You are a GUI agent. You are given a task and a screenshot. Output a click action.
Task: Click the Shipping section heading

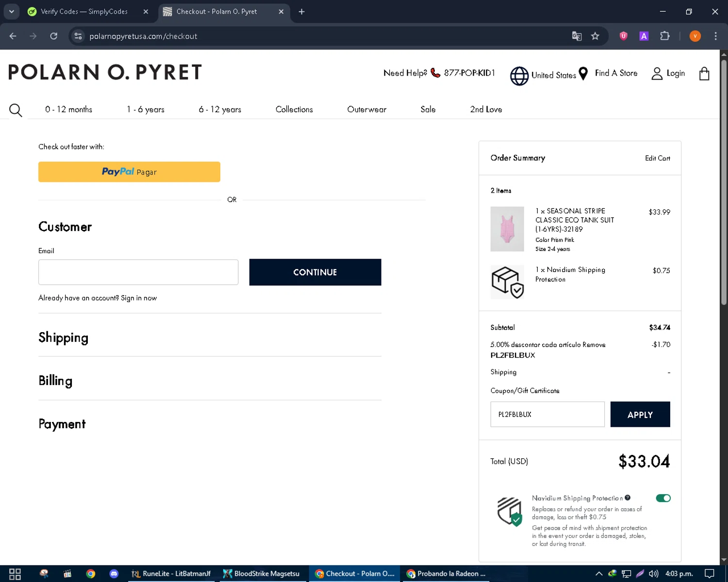64,338
